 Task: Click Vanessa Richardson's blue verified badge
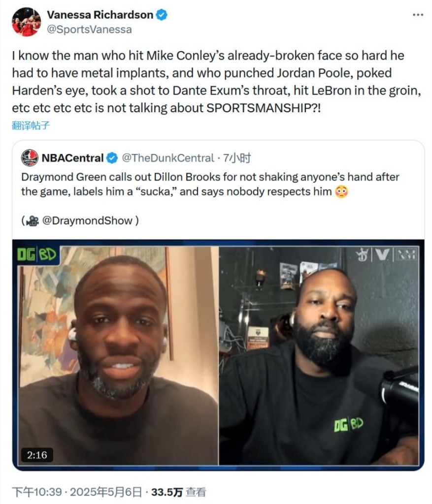162,15
